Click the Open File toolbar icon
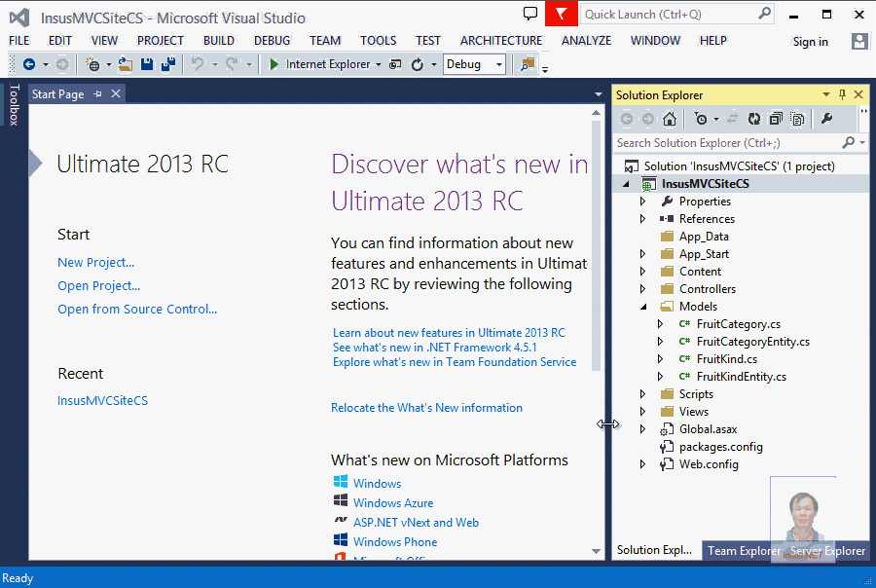 [x=125, y=64]
